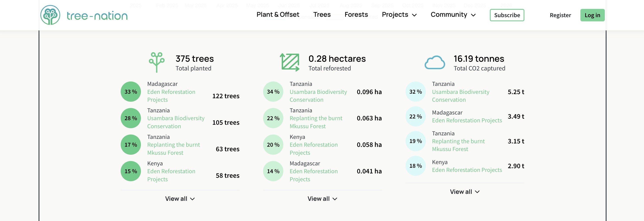Click the 20 % circle badge
This screenshot has width=644, height=221.
(x=273, y=145)
